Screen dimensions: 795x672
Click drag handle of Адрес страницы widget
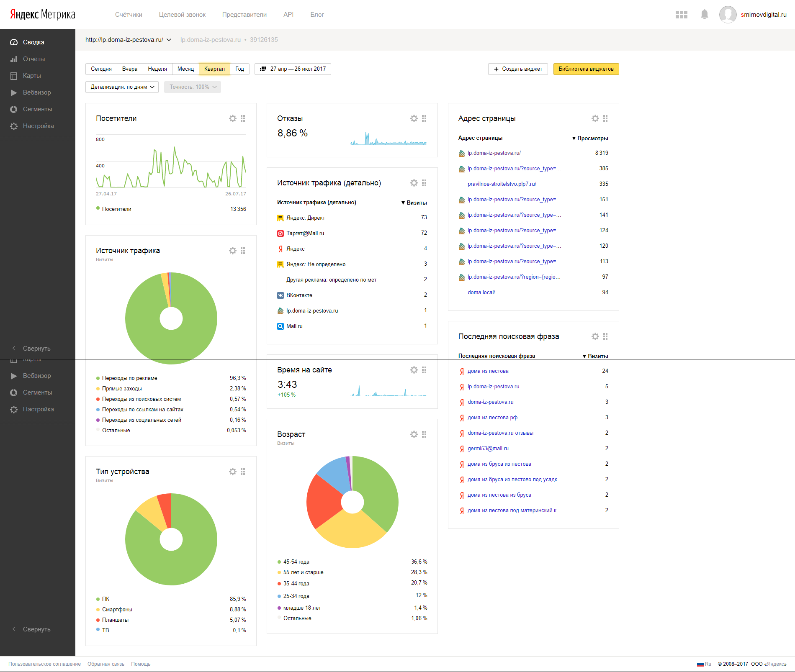coord(605,118)
